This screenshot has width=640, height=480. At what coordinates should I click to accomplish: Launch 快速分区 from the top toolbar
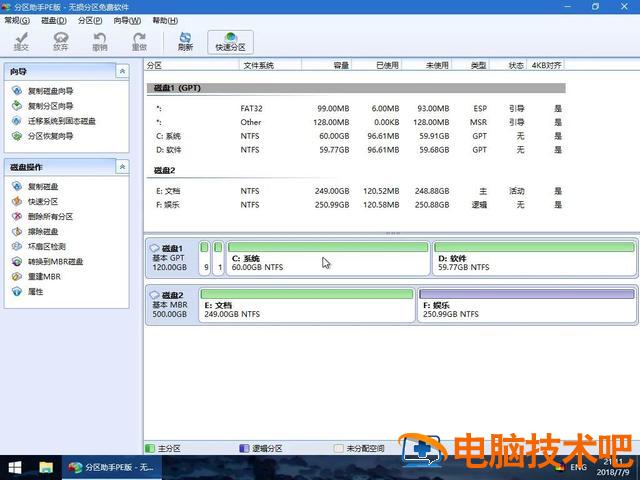coord(230,40)
